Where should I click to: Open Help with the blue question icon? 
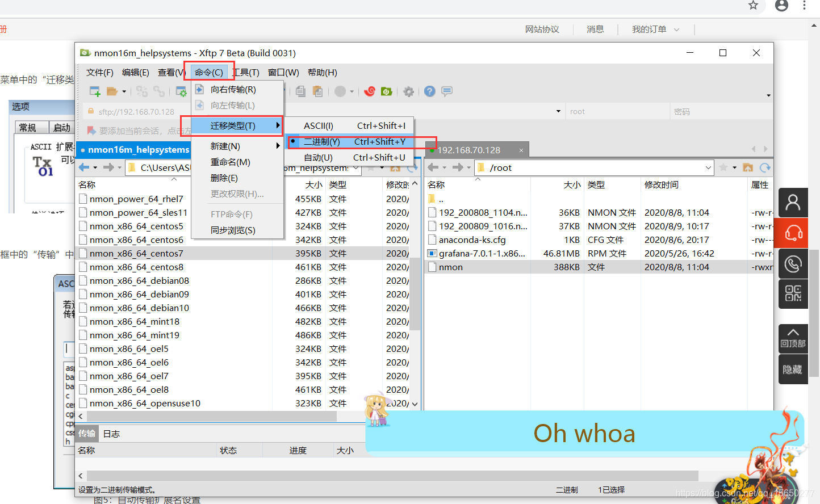[430, 91]
